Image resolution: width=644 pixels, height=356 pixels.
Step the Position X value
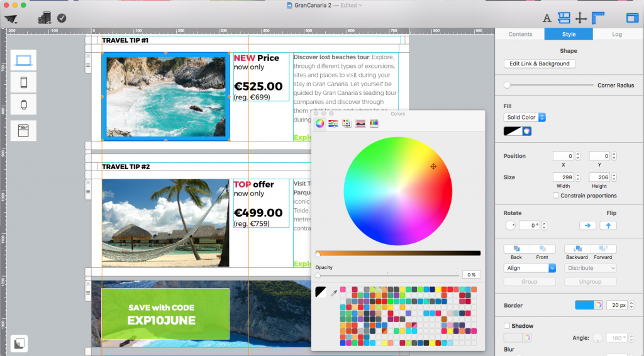pos(578,156)
